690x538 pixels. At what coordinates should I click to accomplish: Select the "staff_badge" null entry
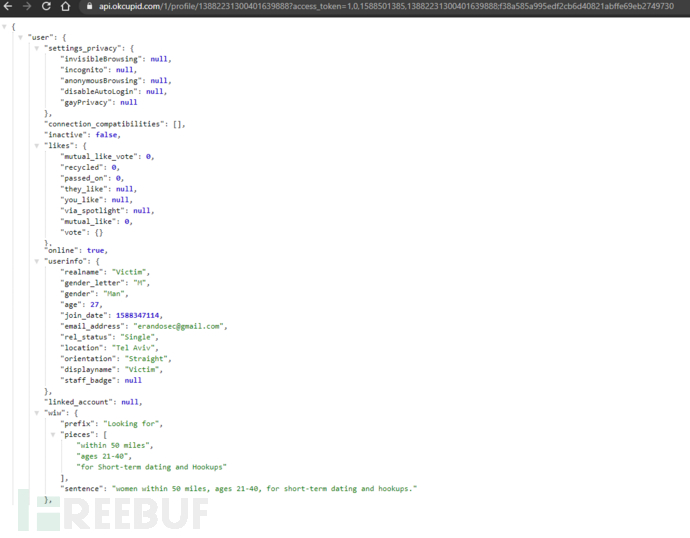tap(101, 381)
